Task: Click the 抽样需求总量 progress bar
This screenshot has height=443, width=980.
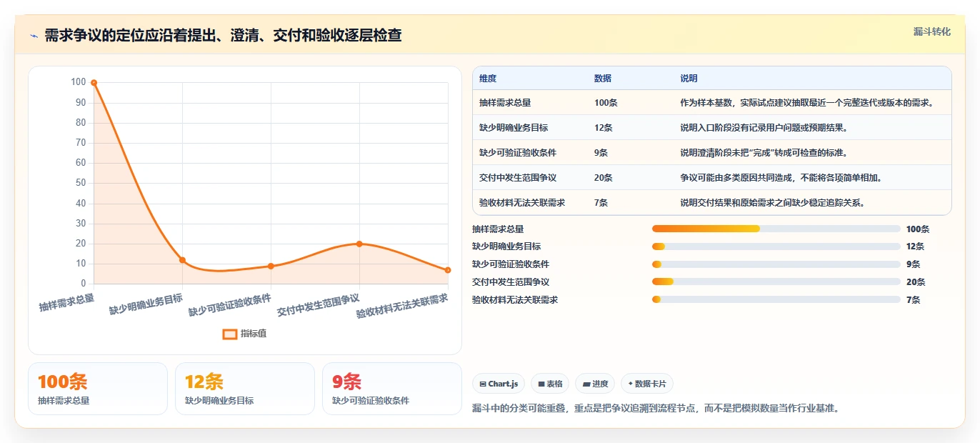Action: point(776,229)
